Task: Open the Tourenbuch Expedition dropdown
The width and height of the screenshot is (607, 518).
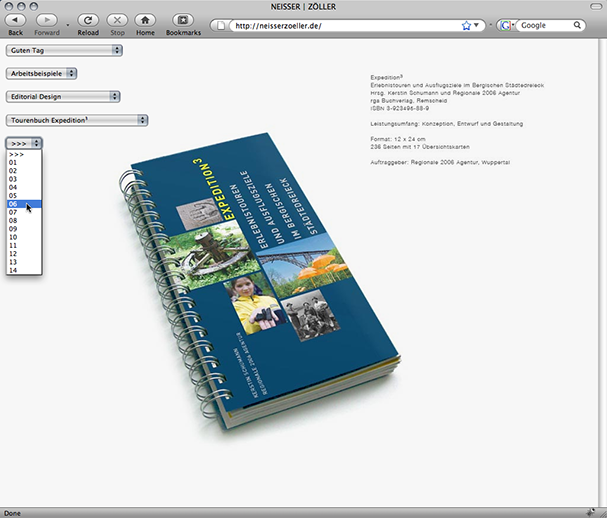Action: pyautogui.click(x=77, y=120)
